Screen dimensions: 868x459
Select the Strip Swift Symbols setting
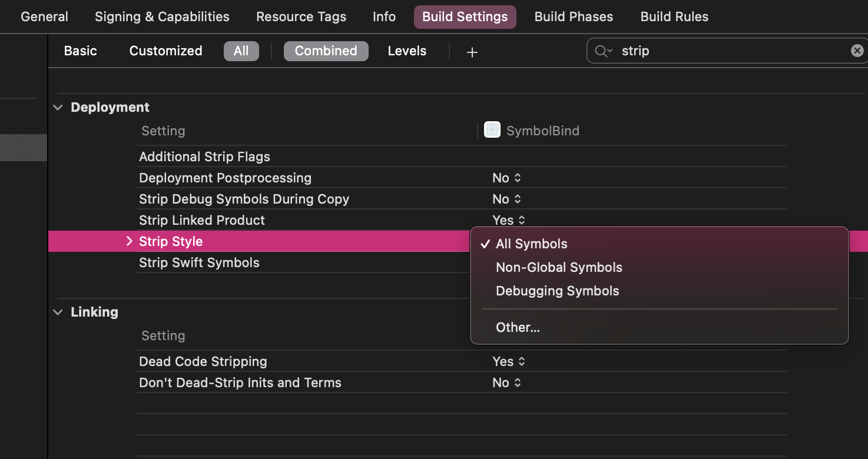click(x=199, y=262)
